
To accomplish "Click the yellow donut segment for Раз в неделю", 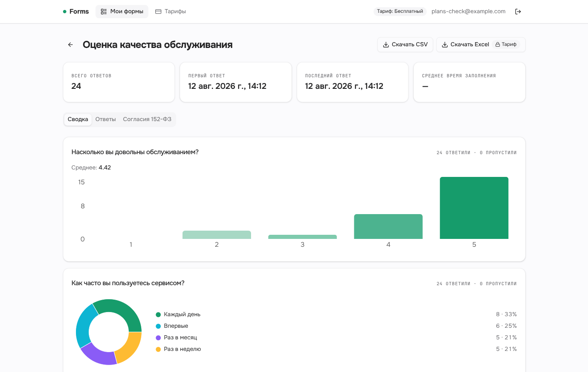I will pos(130,348).
